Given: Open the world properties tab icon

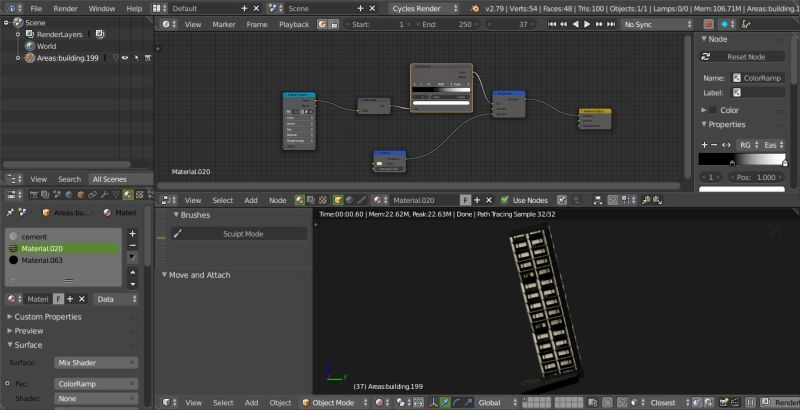Looking at the screenshot, I should point(69,195).
